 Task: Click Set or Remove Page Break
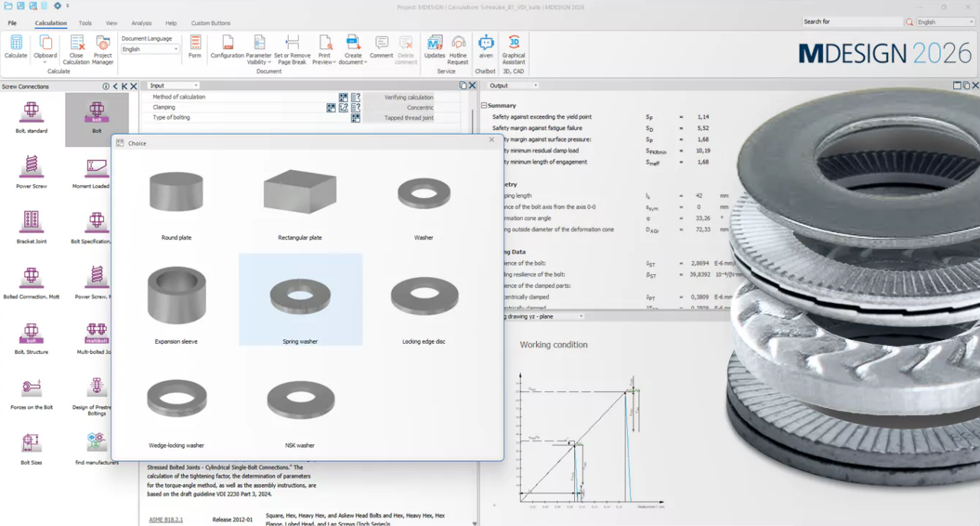tap(292, 50)
